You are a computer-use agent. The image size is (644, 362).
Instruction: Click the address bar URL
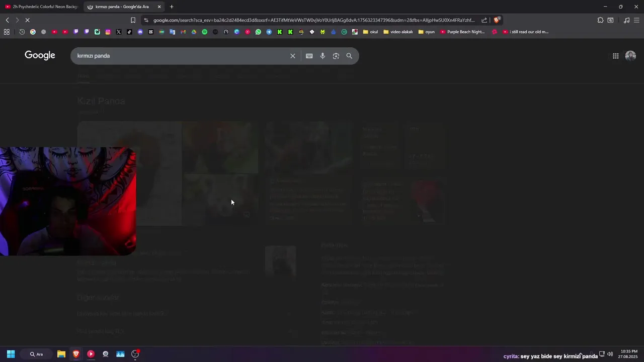pos(313,20)
